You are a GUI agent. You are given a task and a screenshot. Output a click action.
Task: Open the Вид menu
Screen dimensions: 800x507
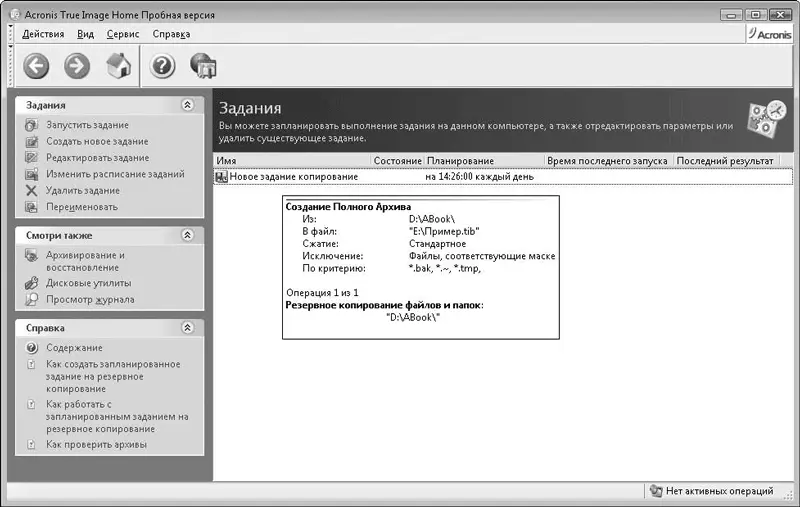tap(85, 34)
